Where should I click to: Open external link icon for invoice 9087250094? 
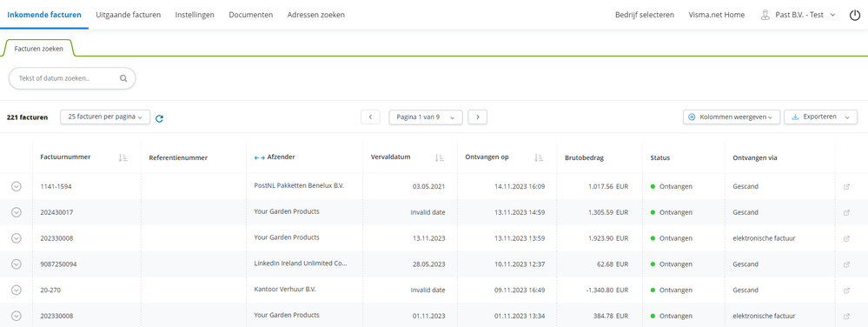pos(846,264)
